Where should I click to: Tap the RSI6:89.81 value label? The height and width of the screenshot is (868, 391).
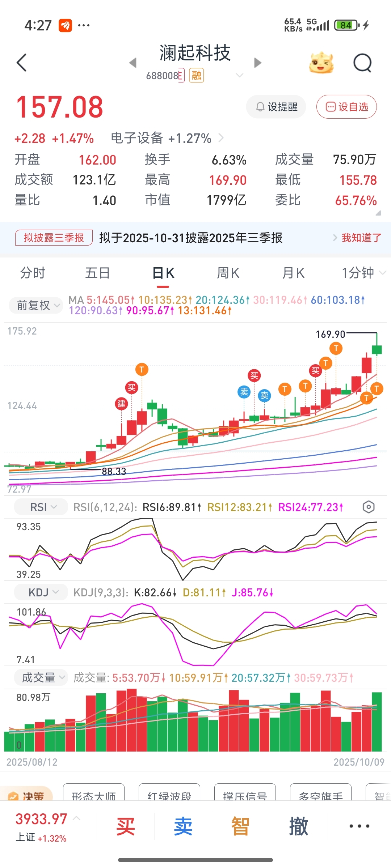click(x=172, y=507)
